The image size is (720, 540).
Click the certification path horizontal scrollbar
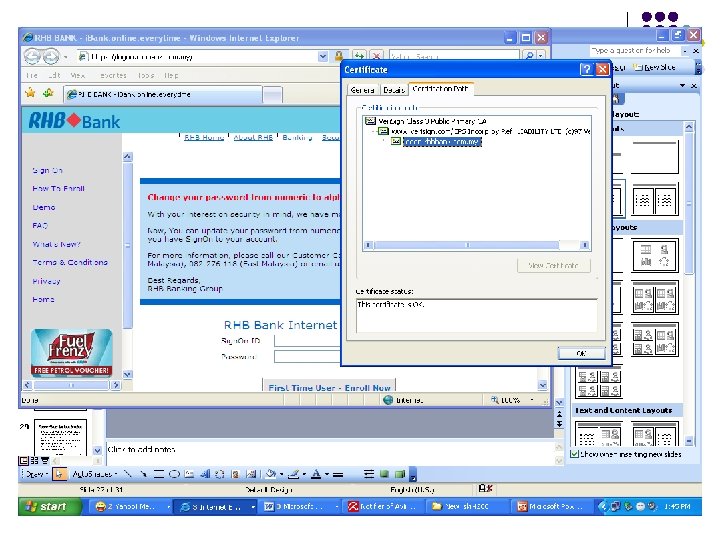coord(476,245)
